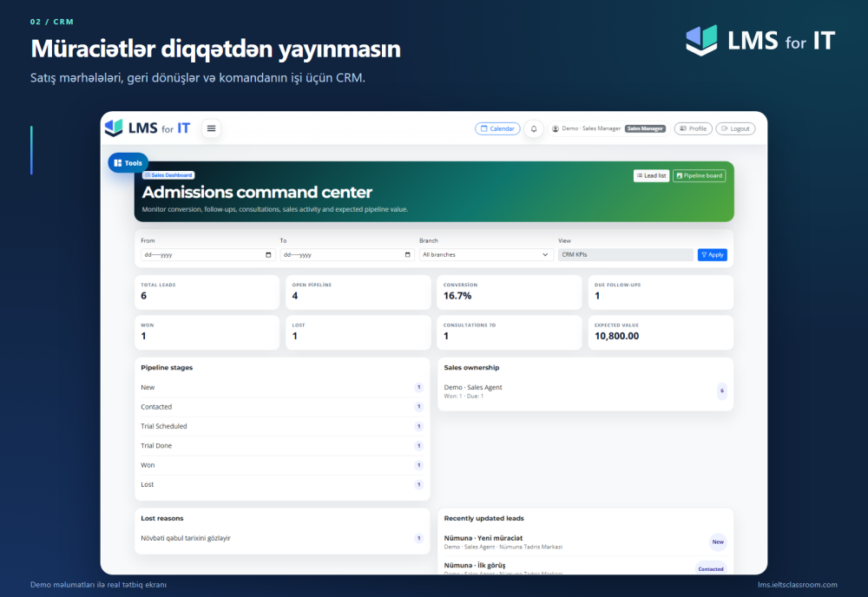Viewport: 868px width, 597px height.
Task: Click the Sales ownership heading
Action: [471, 367]
